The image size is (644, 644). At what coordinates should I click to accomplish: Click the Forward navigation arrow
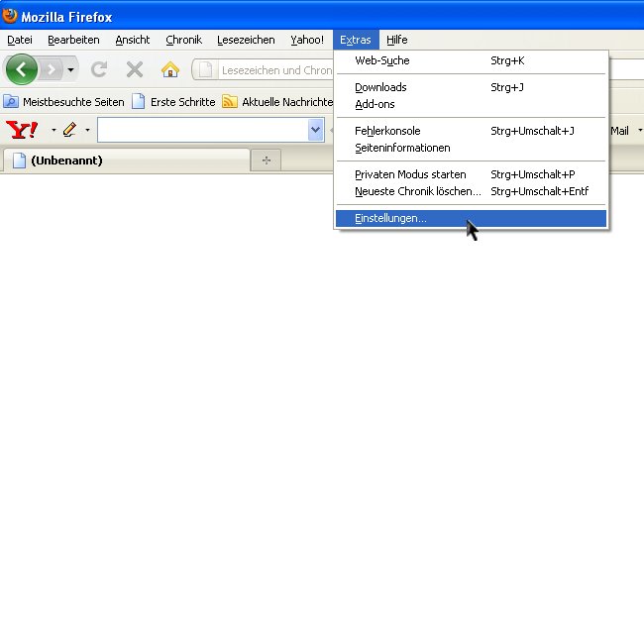[x=51, y=69]
